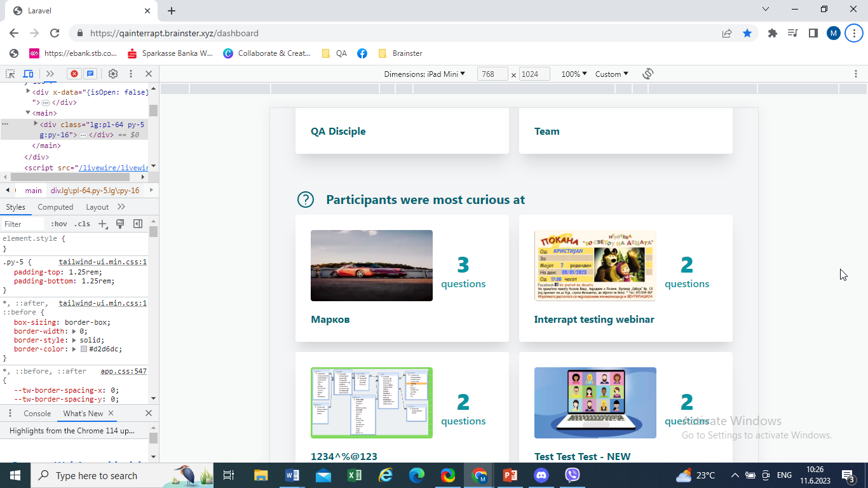868x488 pixels.
Task: Click the #d2d6dc border color swatch
Action: 84,349
